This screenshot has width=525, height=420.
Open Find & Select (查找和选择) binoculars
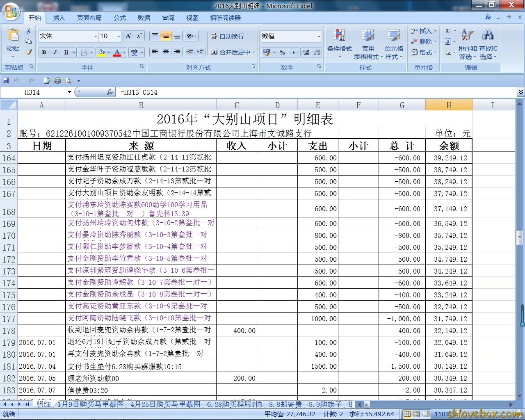pyautogui.click(x=488, y=44)
